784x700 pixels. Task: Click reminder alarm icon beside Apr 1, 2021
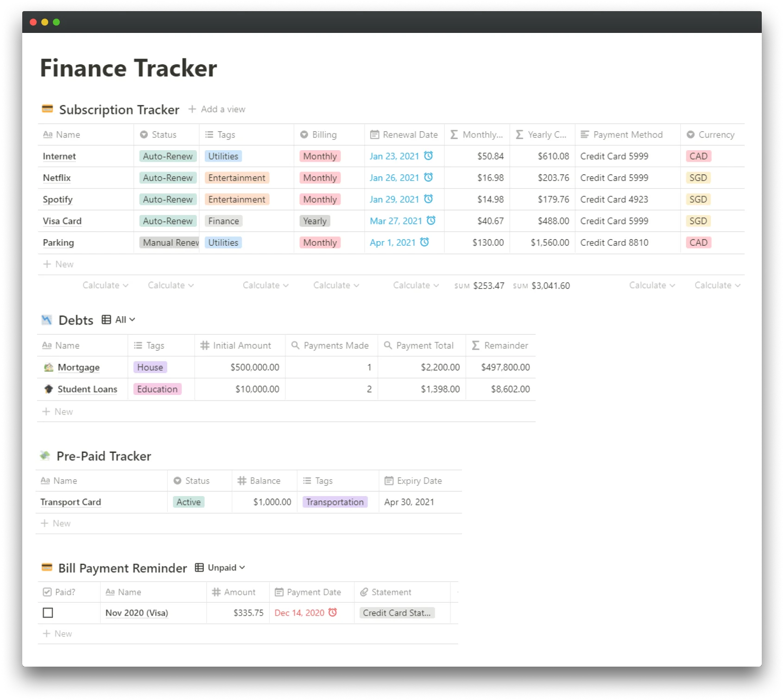click(424, 242)
